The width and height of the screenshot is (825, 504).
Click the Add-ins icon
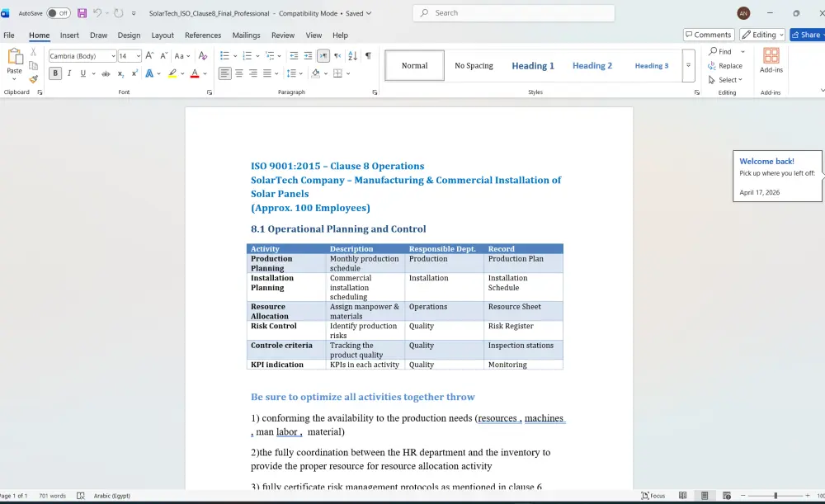[x=771, y=60]
